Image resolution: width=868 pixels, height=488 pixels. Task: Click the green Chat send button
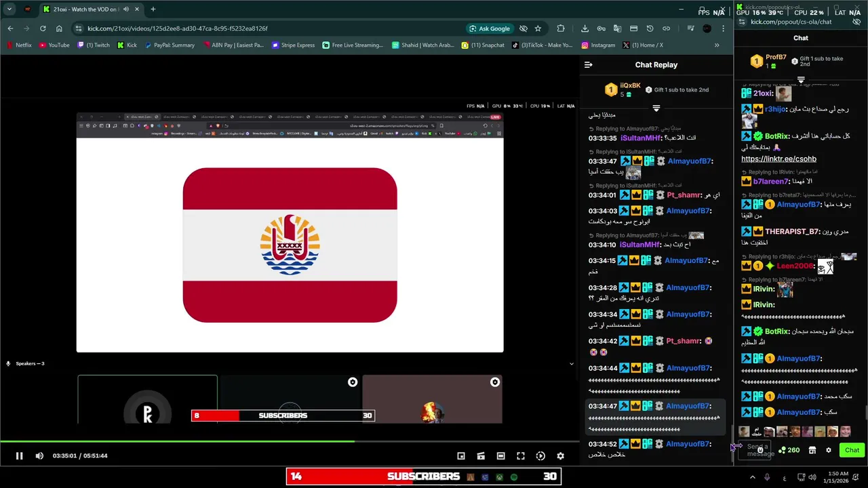point(852,450)
